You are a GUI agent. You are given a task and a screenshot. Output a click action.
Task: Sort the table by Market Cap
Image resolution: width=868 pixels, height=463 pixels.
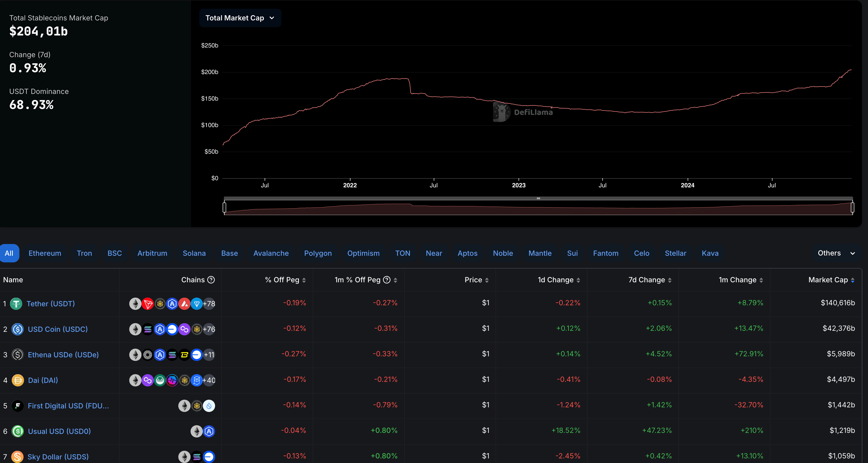click(x=852, y=280)
